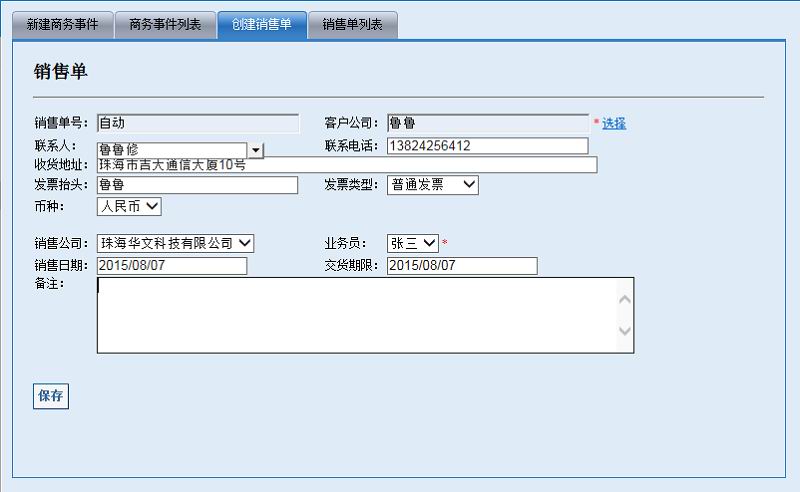Screen dimensions: 800x492
Task: Click the 备注: label
Action: click(x=49, y=284)
